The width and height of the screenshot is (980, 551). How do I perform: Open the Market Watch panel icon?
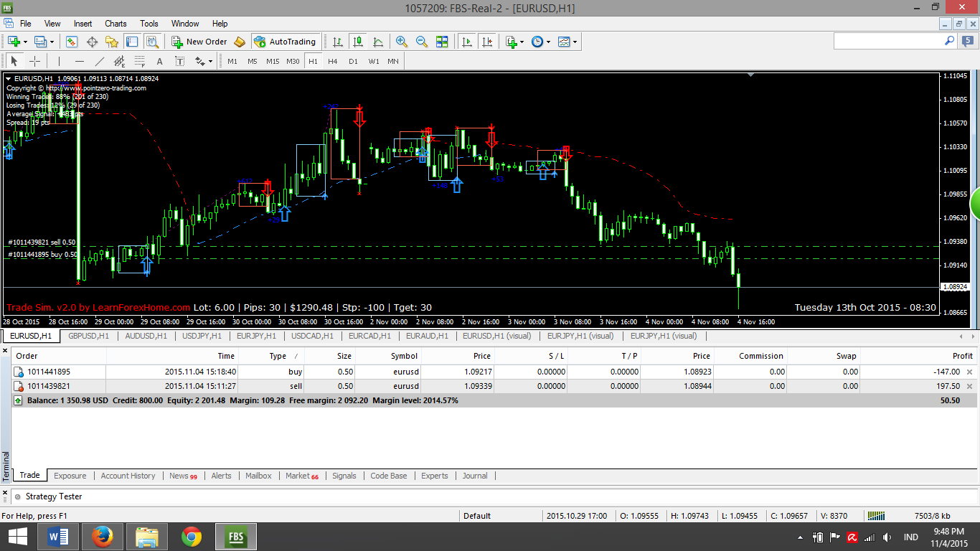pyautogui.click(x=72, y=42)
